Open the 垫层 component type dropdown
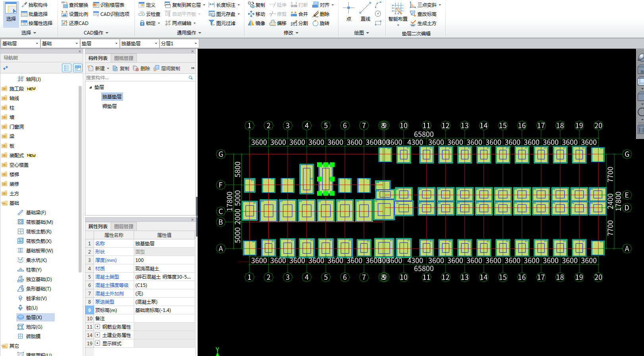The width and height of the screenshot is (644, 356). (x=100, y=43)
